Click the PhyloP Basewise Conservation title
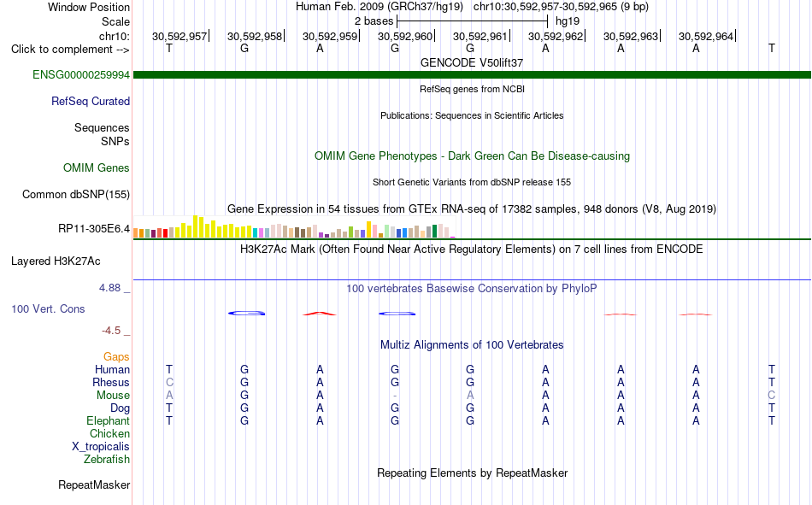812x505 pixels. coord(472,289)
